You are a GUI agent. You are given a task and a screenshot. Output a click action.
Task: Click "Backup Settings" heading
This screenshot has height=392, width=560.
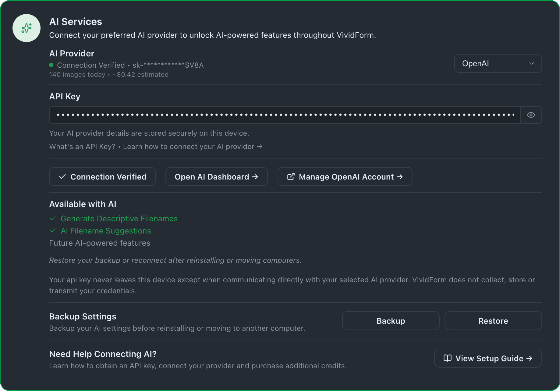83,316
